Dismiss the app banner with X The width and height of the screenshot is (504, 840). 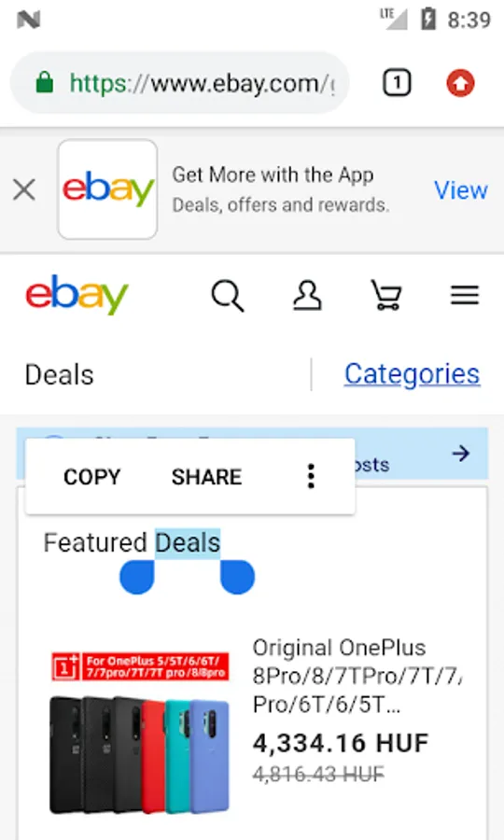pos(24,189)
